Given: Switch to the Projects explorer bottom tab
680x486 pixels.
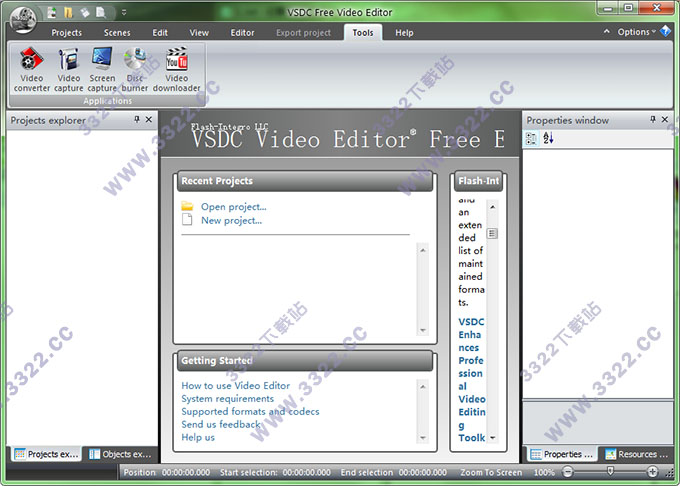Looking at the screenshot, I should pos(46,454).
